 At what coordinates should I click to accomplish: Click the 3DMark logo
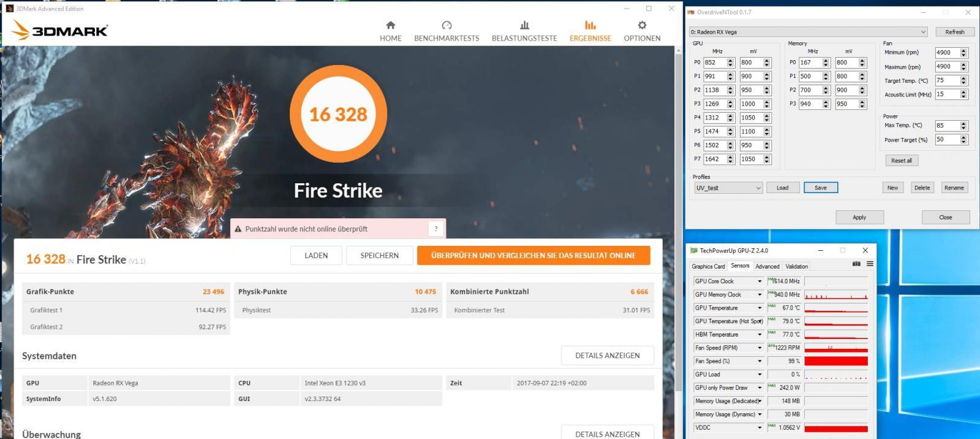[x=60, y=29]
